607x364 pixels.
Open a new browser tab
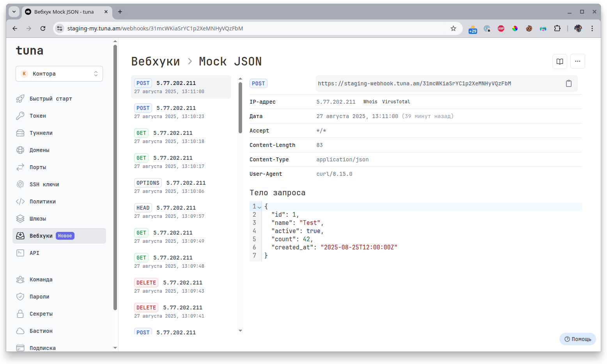(x=120, y=12)
